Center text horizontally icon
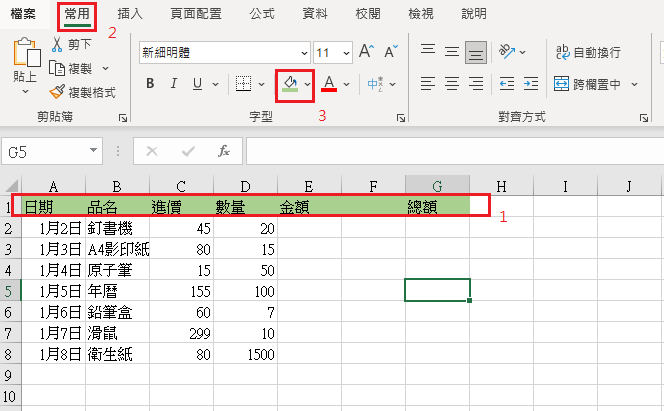This screenshot has width=664, height=411. coord(452,83)
